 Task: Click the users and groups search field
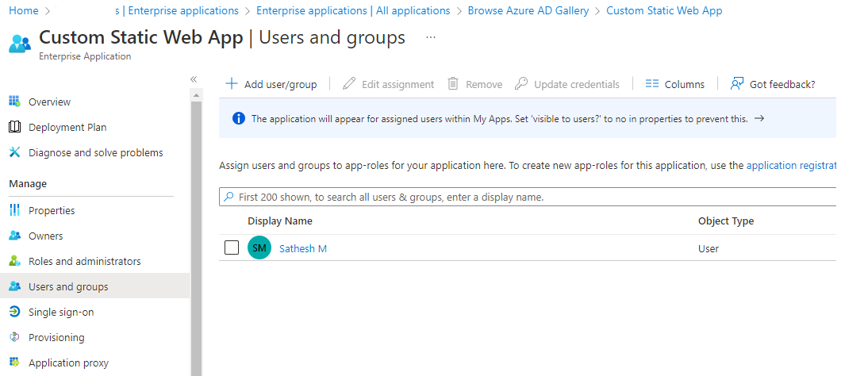[x=528, y=197]
